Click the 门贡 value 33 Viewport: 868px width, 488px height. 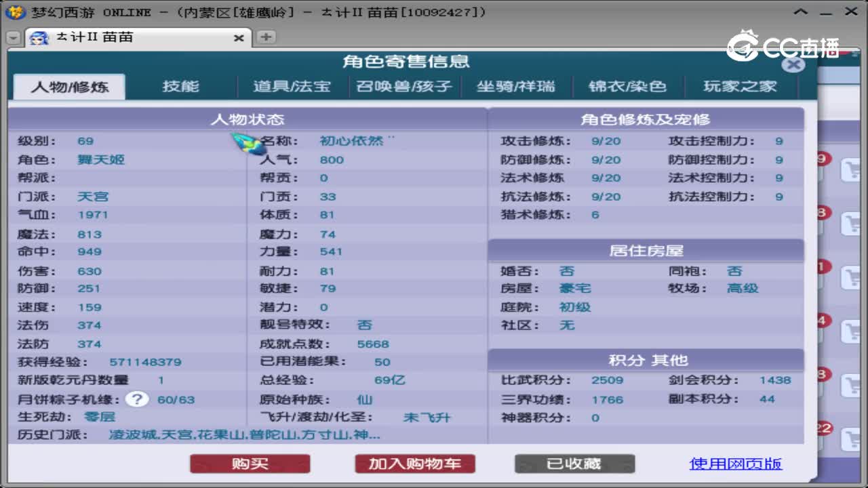328,197
